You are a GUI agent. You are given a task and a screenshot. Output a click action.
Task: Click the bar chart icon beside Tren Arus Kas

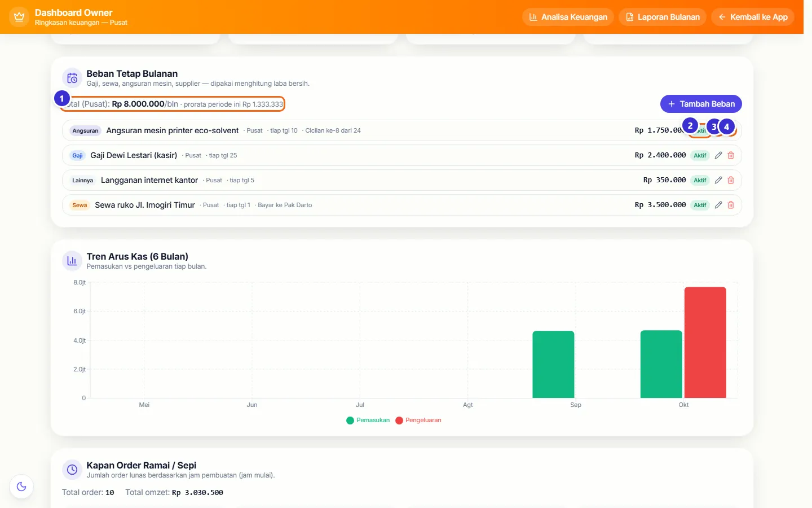[72, 261]
